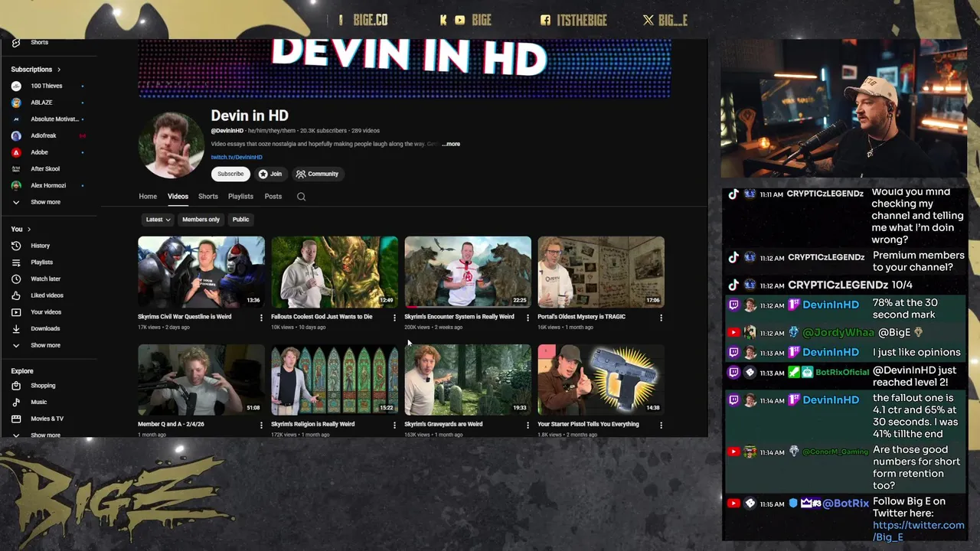This screenshot has height=551, width=980.
Task: Open History in the sidebar
Action: click(40, 246)
